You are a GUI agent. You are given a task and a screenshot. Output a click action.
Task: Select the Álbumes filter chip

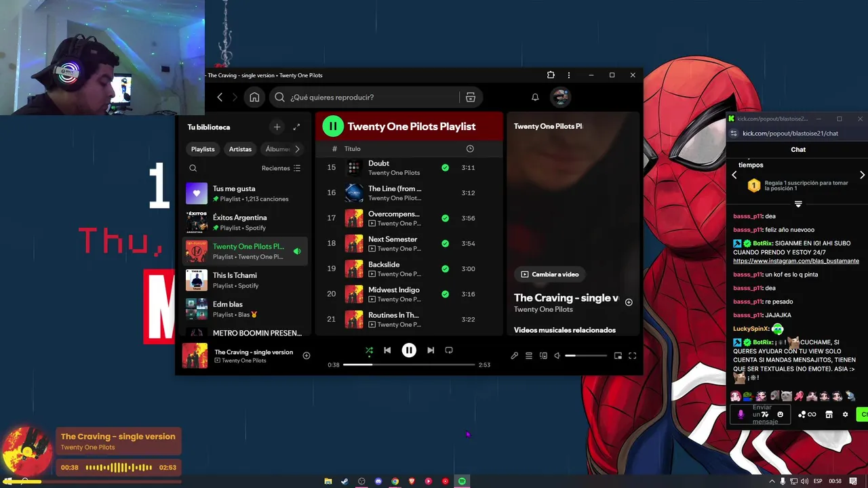click(x=277, y=149)
